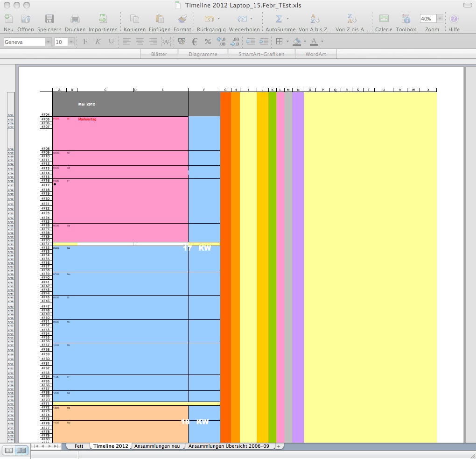Open the Diagramme gallery tab
The image size is (476, 459).
(203, 54)
